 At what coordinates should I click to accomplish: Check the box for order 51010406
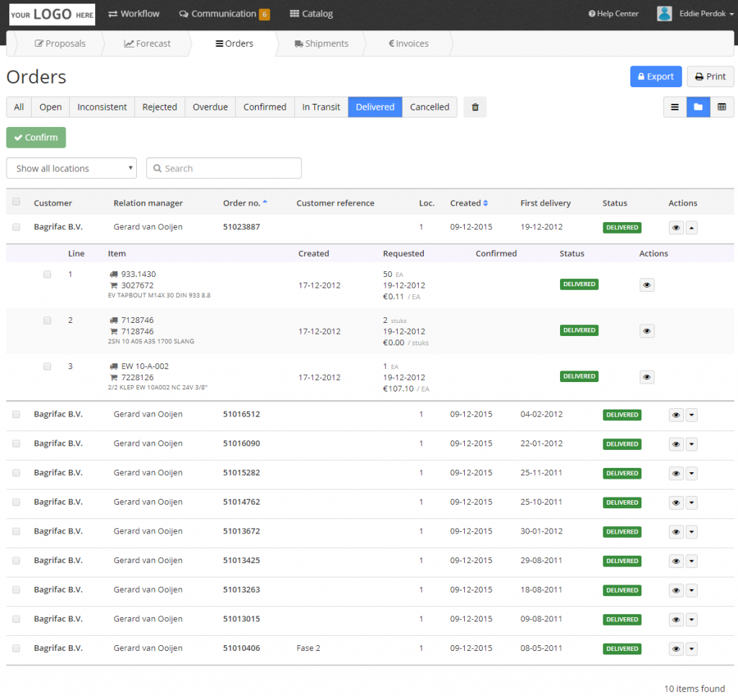click(x=17, y=648)
